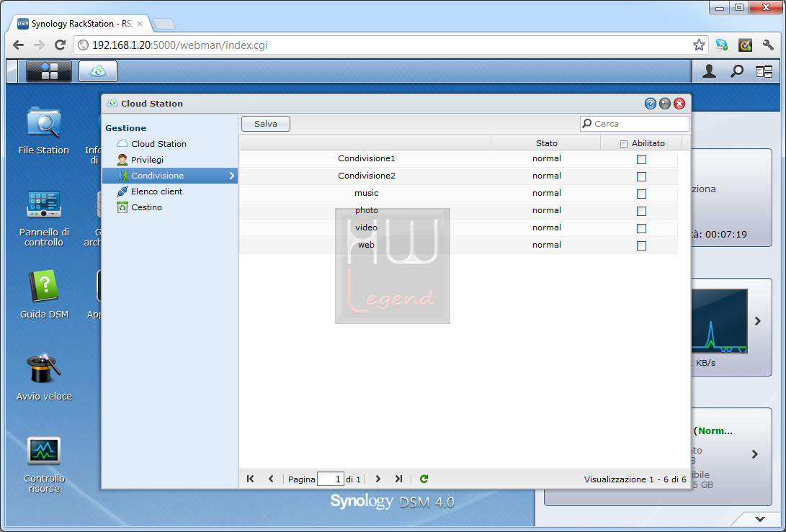Enable the photo folder checkbox
The image size is (786, 532).
tap(641, 211)
